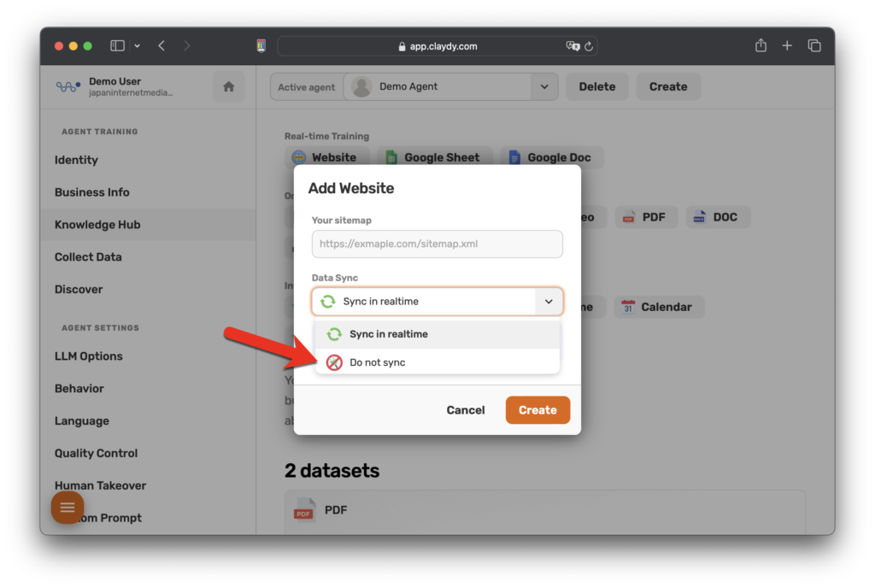The image size is (875, 588).
Task: Click the home icon in sidebar header
Action: coord(228,86)
